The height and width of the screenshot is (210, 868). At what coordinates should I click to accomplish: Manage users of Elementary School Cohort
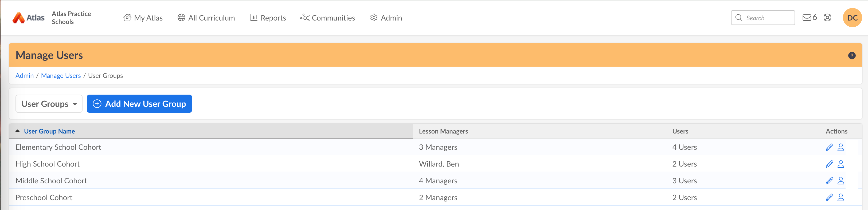click(x=841, y=147)
